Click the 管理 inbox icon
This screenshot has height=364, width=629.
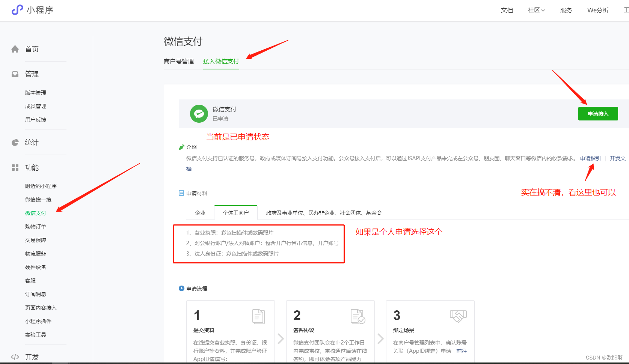click(x=15, y=74)
